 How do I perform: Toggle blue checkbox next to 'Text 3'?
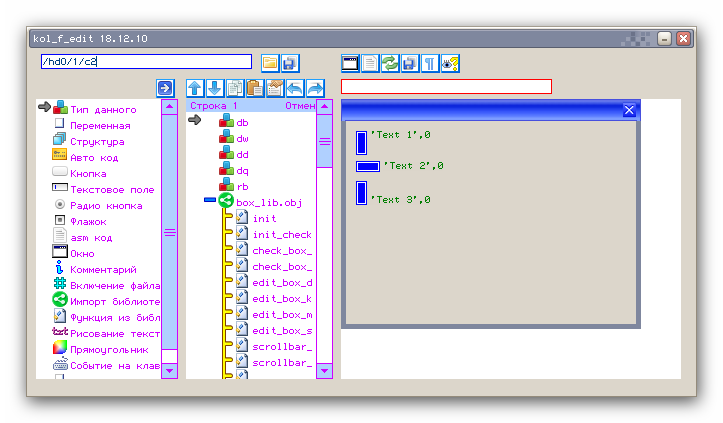[362, 193]
